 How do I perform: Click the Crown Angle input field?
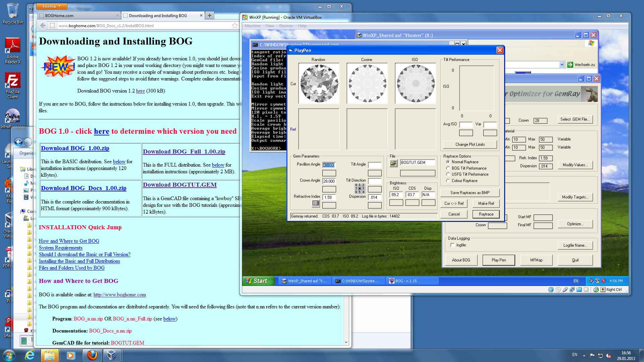pos(329,181)
